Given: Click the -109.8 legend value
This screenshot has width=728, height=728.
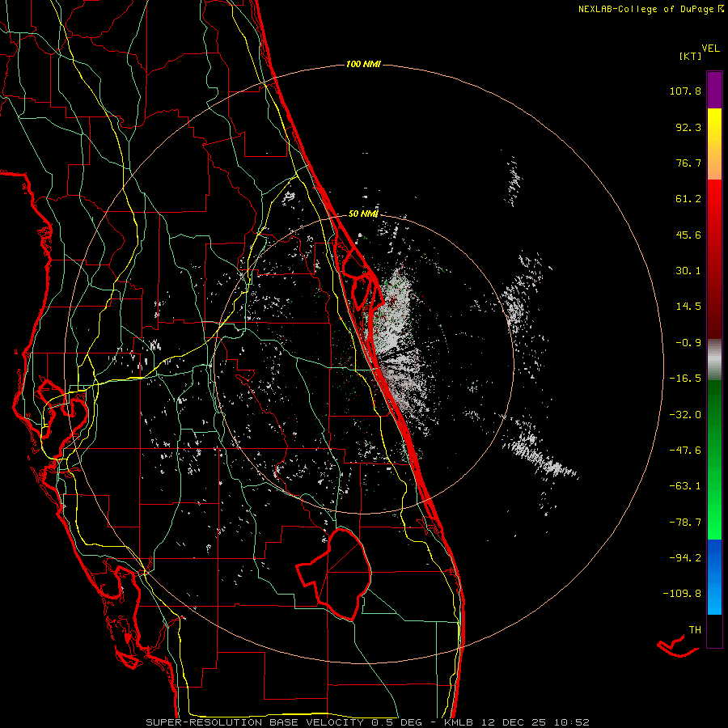Looking at the screenshot, I should (x=682, y=594).
